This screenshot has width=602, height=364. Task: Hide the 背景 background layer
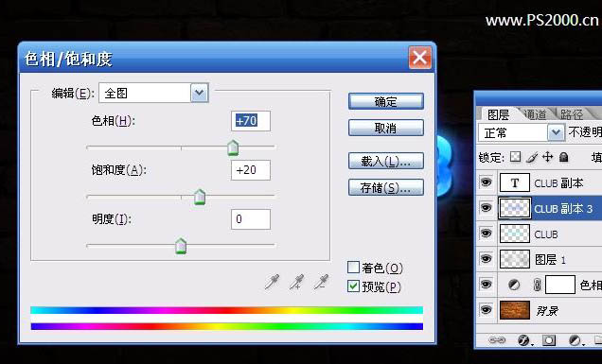pyautogui.click(x=487, y=309)
